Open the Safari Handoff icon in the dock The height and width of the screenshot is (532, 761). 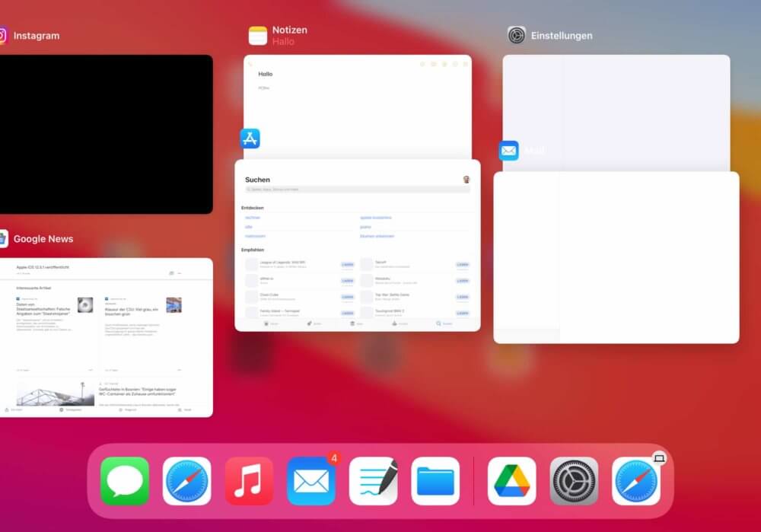[635, 481]
